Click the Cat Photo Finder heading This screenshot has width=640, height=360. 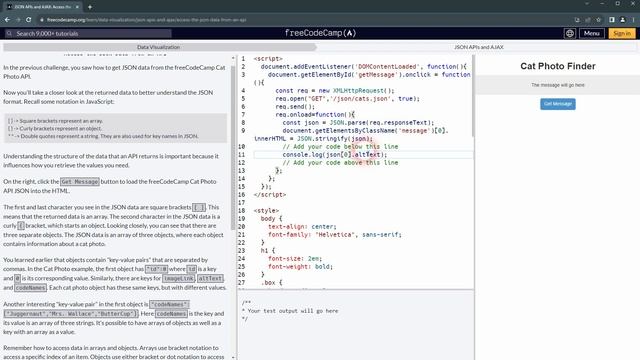coord(558,66)
